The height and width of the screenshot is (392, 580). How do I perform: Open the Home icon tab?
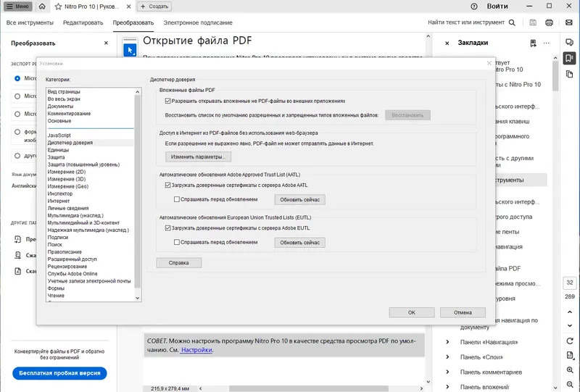(42, 7)
